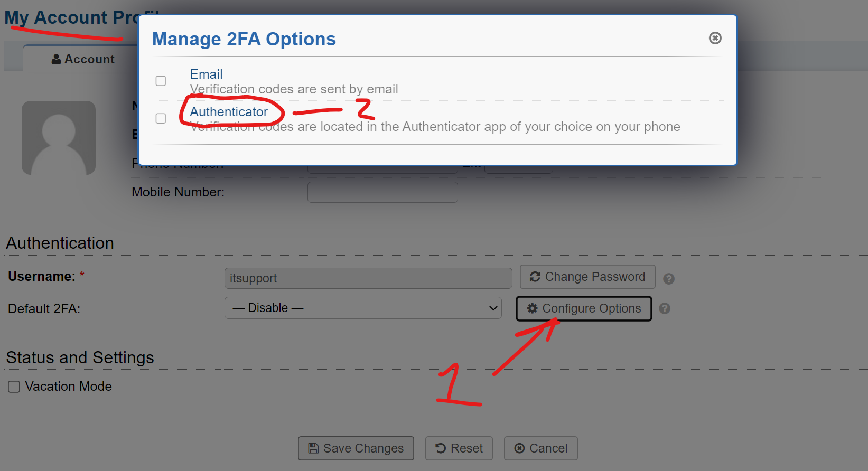Click the refresh icon inside Change Password button
The image size is (868, 471).
535,277
